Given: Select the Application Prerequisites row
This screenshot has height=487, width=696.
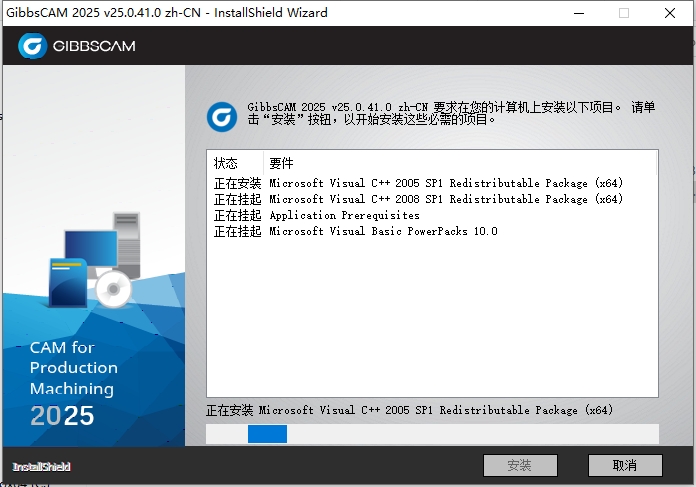Looking at the screenshot, I should [316, 215].
